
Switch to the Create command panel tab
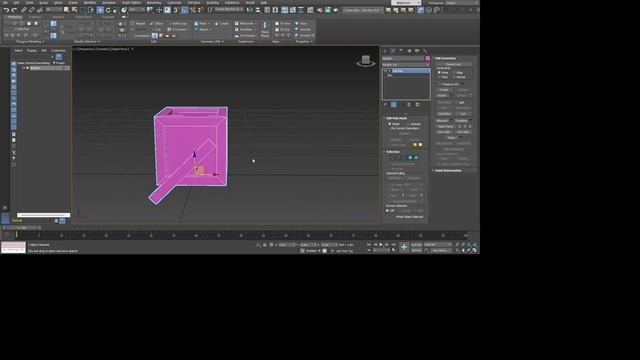[x=385, y=51]
